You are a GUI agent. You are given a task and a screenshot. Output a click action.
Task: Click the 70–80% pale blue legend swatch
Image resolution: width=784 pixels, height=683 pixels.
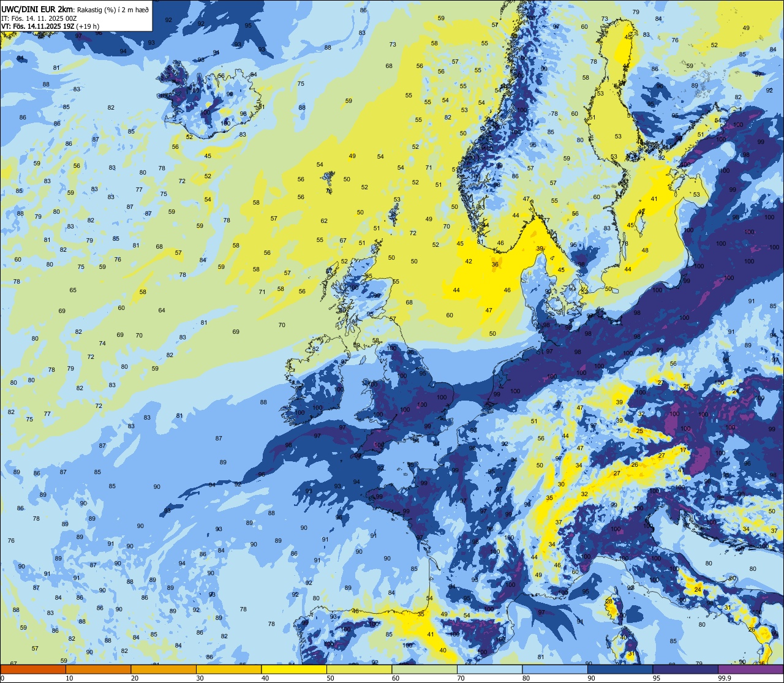coord(489,669)
